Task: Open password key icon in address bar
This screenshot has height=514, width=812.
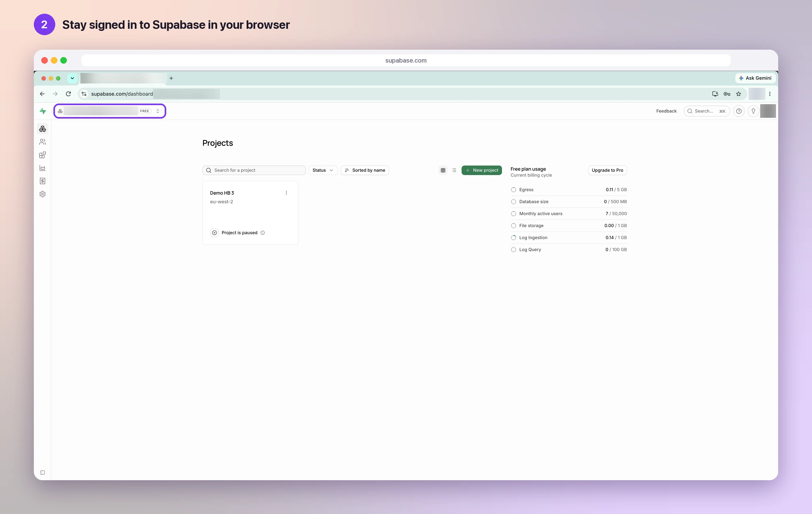Action: pos(727,94)
